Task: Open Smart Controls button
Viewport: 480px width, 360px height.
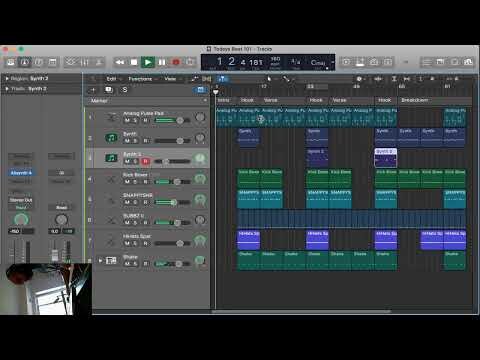Action: click(71, 62)
